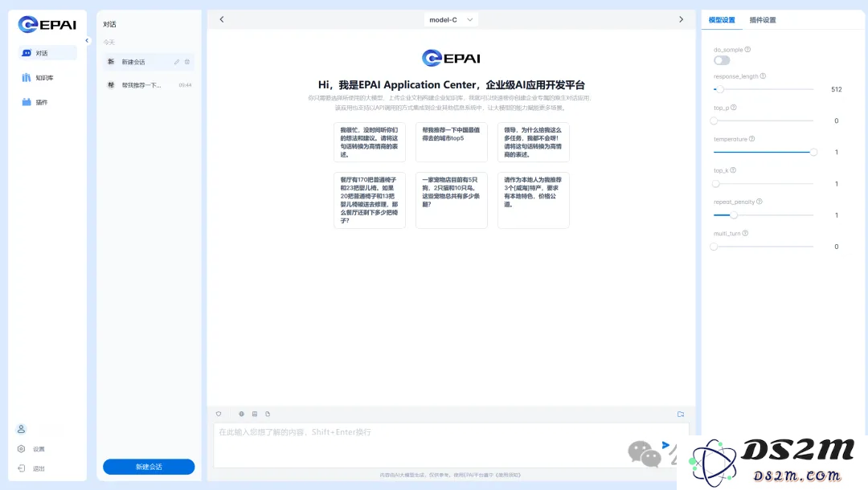The width and height of the screenshot is (868, 490).
Task: Delete 新建会话 using the trash icon
Action: click(x=187, y=62)
